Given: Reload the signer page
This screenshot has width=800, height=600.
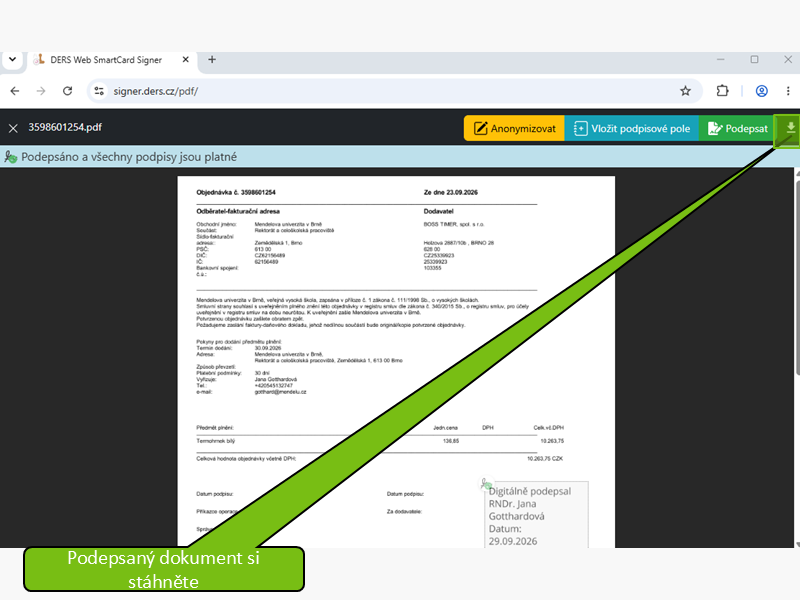Looking at the screenshot, I should [67, 91].
